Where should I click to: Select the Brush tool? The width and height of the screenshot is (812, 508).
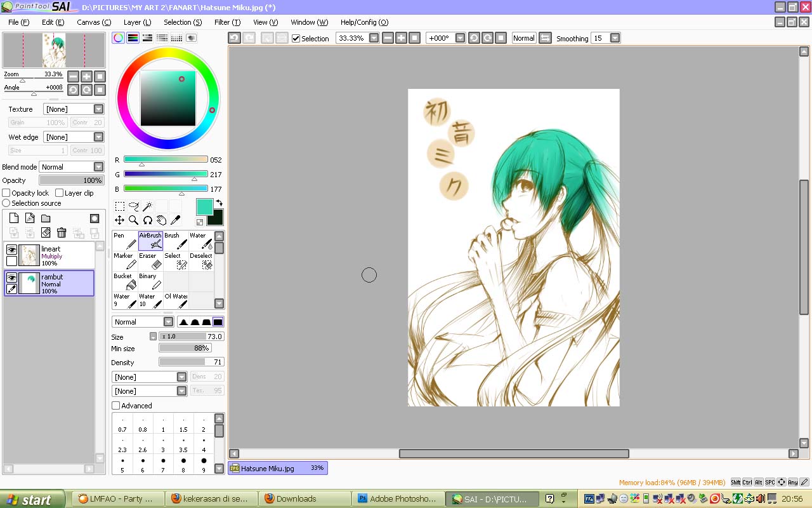point(176,240)
